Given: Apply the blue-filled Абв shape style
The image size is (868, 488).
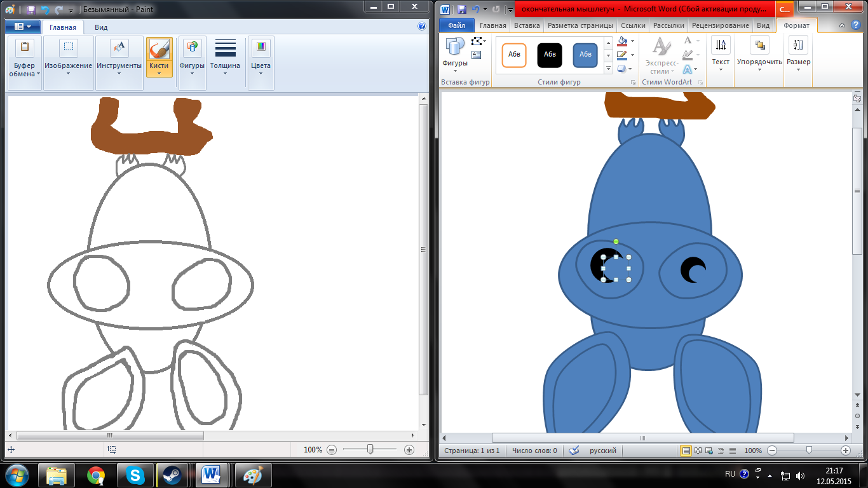Looking at the screenshot, I should pos(585,55).
